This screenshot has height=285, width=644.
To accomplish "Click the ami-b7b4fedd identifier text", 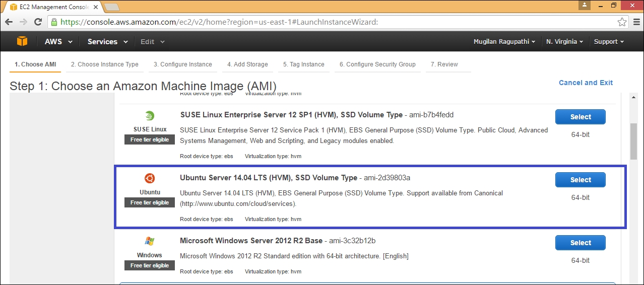I will 432,115.
